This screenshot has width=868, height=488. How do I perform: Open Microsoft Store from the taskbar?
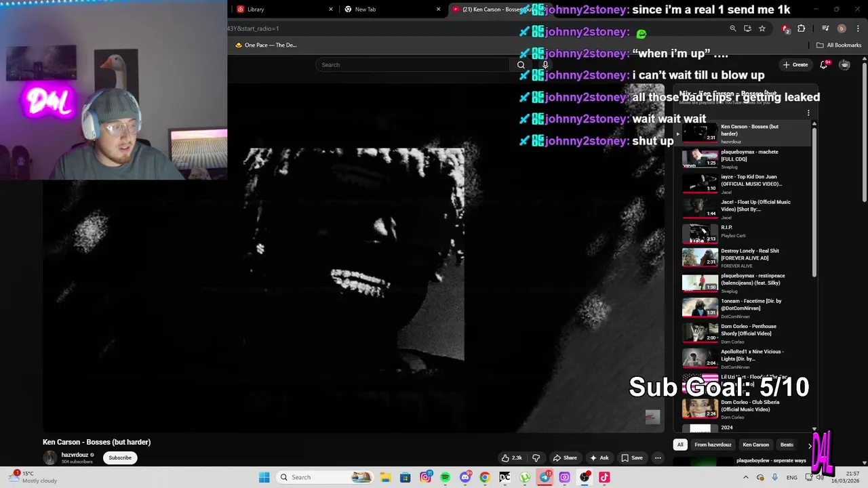point(405,477)
